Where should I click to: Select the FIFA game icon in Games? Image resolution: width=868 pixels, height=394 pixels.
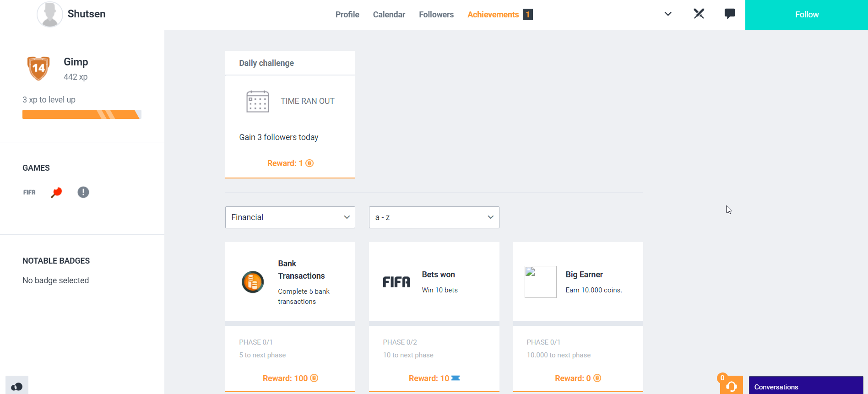click(x=29, y=192)
